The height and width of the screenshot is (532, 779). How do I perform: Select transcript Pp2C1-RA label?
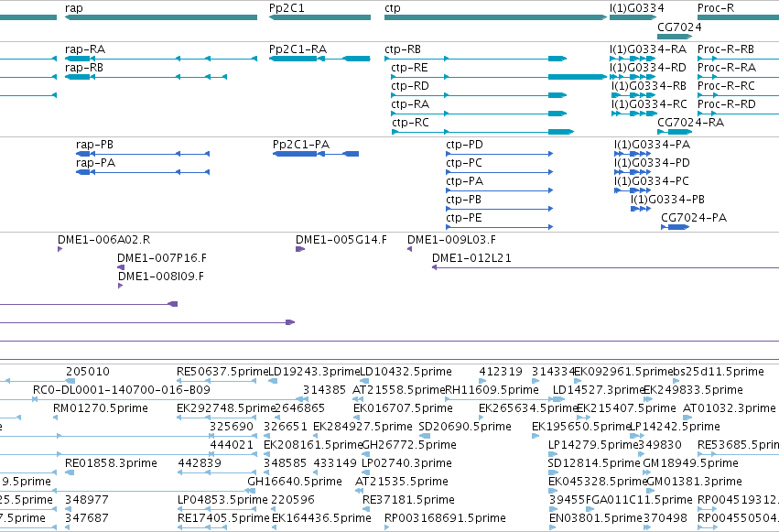tap(298, 49)
